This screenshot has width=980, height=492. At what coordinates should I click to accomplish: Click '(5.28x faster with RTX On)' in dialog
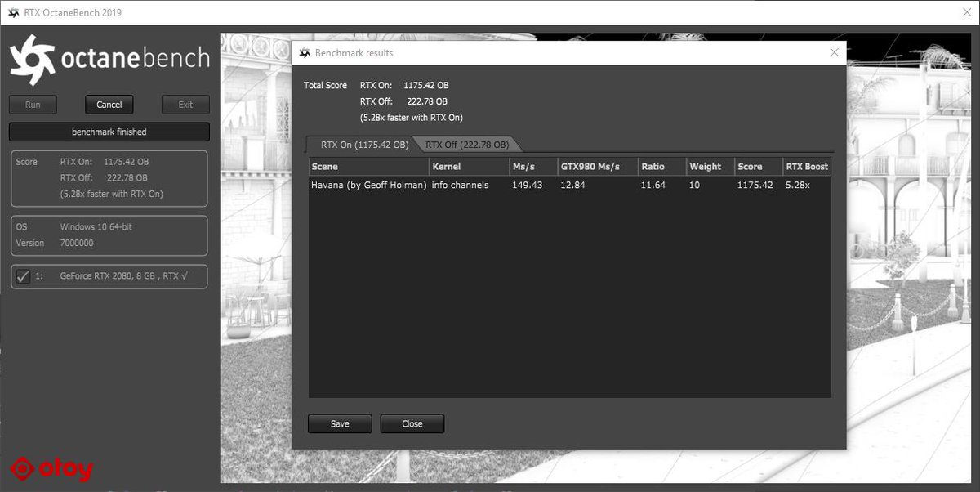pyautogui.click(x=411, y=118)
